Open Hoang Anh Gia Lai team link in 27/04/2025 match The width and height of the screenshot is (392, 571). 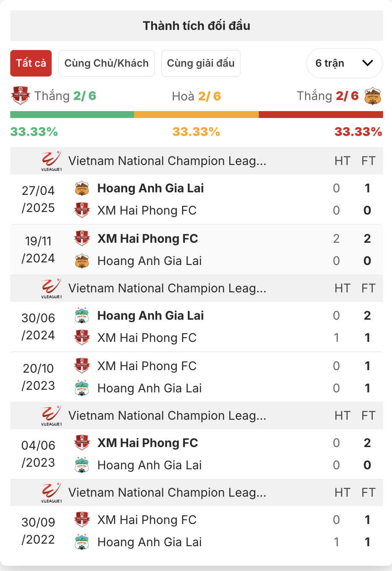click(150, 188)
